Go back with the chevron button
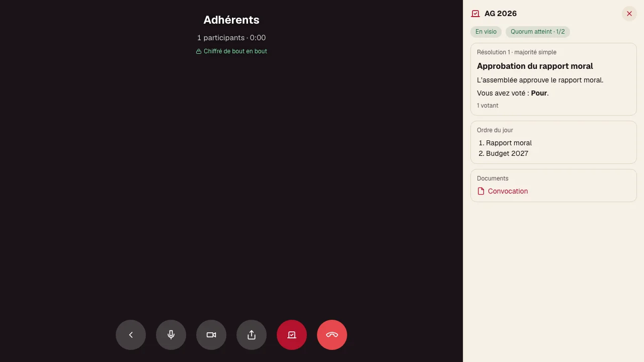The width and height of the screenshot is (644, 362). 131,335
